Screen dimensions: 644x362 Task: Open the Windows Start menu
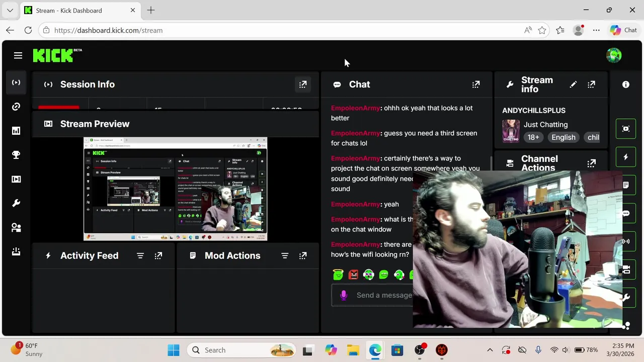[x=174, y=350]
